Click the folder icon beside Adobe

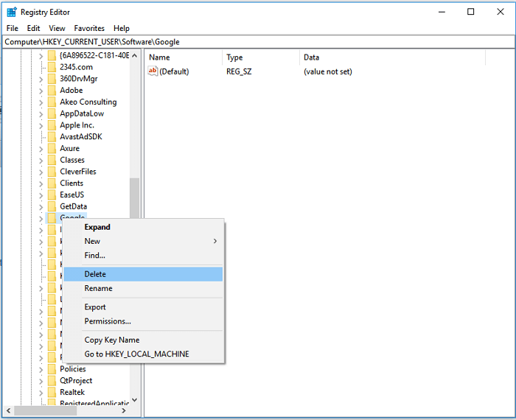[52, 91]
